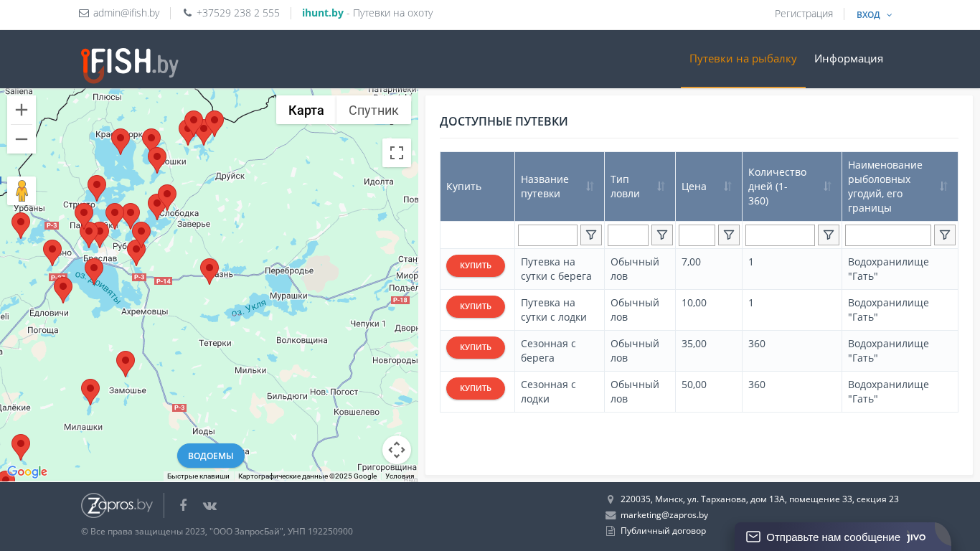The width and height of the screenshot is (980, 551).
Task: Sort by Цена column
Action: coord(727,187)
